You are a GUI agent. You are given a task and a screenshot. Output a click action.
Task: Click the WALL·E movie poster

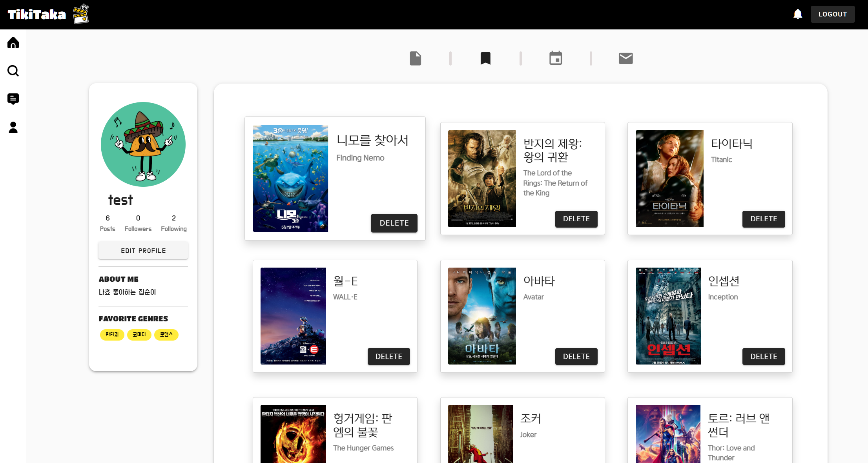click(x=293, y=316)
